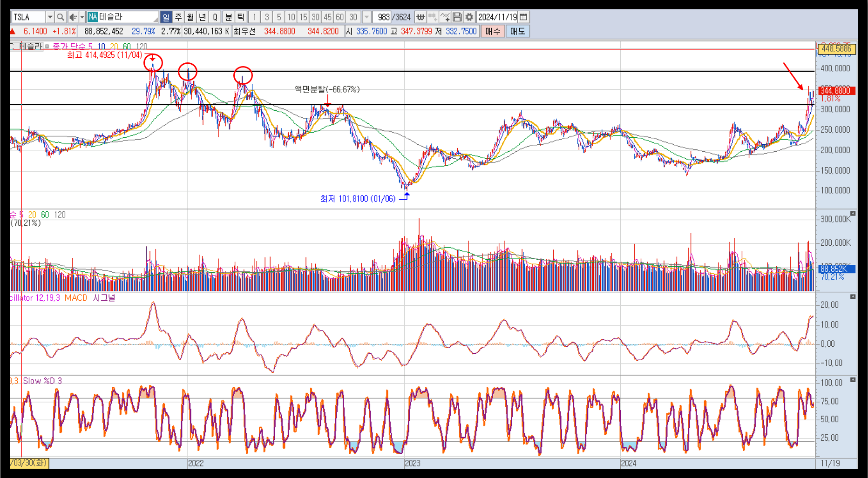The height and width of the screenshot is (478, 868).
Task: Click the won currency toolbar icon
Action: click(x=420, y=17)
